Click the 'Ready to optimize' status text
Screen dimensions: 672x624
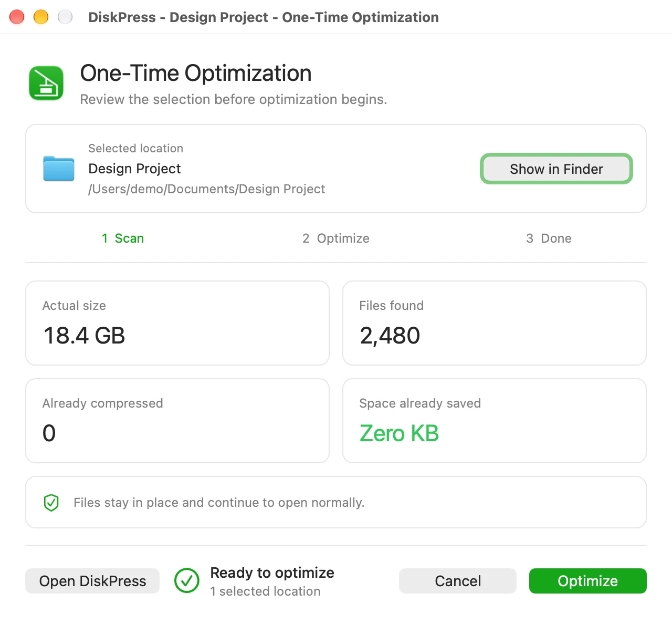point(272,573)
